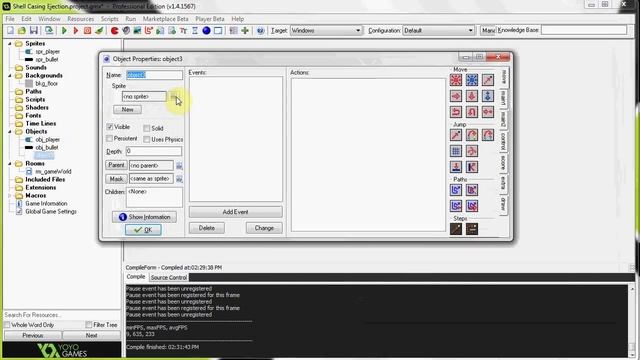Click the Create Room toolbar icon
640x360 pixels.
[x=218, y=31]
